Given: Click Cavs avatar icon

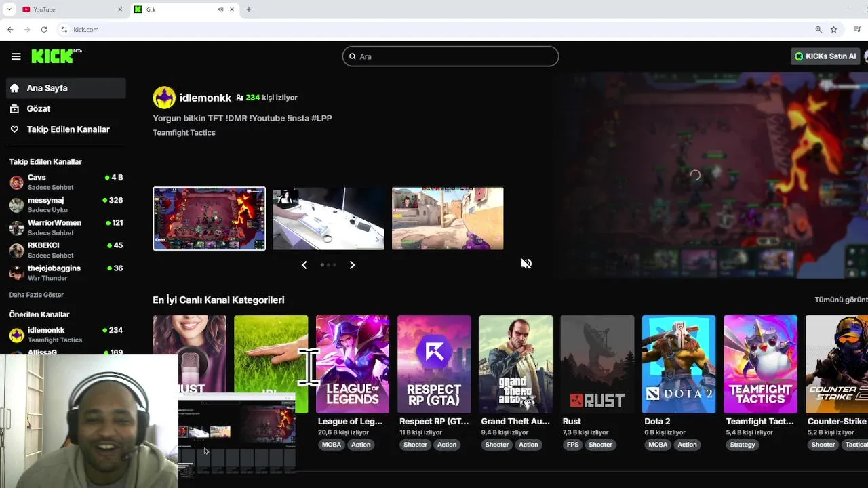Looking at the screenshot, I should 16,182.
